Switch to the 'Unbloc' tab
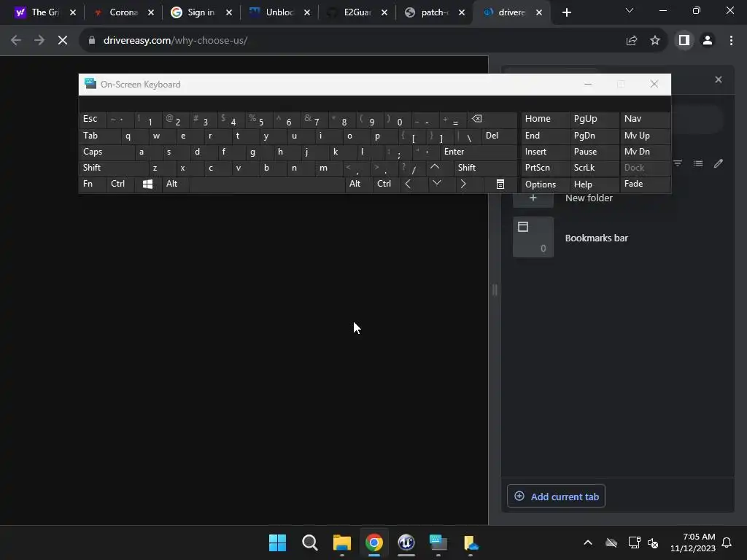This screenshot has width=747, height=560. pyautogui.click(x=273, y=12)
